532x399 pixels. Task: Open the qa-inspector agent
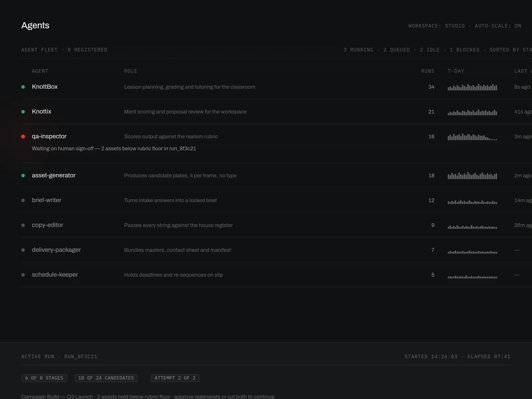(49, 136)
